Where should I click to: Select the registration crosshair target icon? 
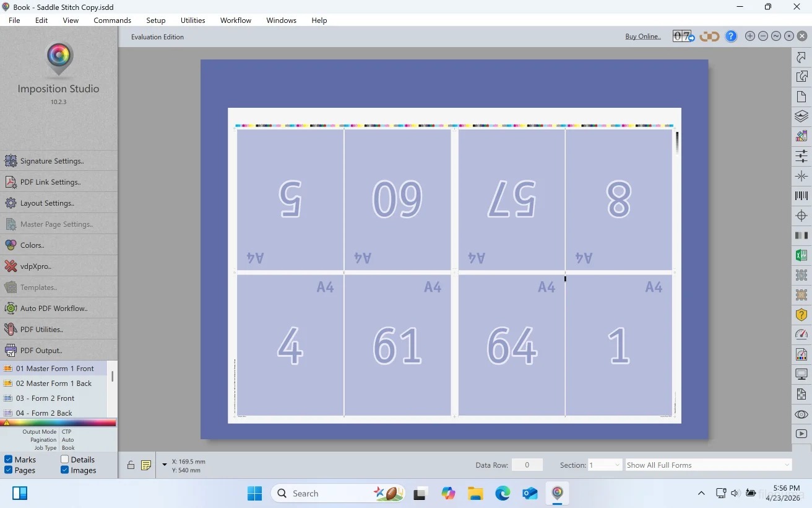point(801,216)
